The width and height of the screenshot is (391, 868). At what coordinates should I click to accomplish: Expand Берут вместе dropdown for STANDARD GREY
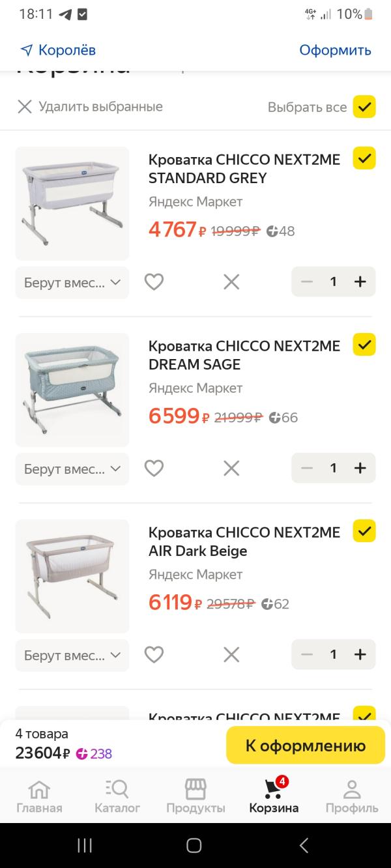click(72, 282)
